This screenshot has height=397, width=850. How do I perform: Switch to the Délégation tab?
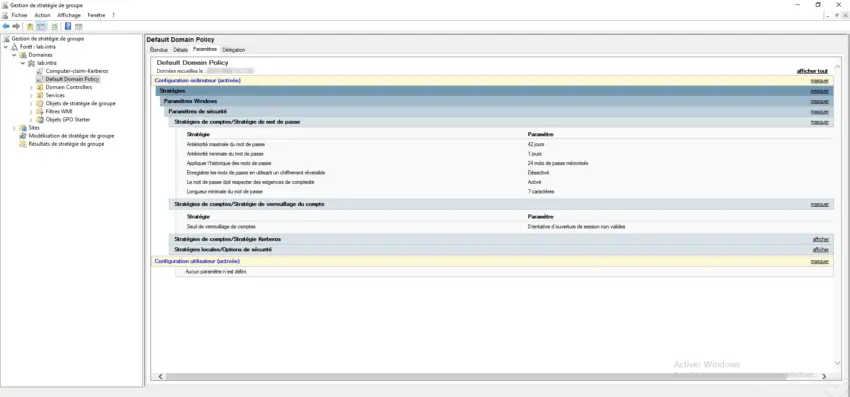pos(234,50)
